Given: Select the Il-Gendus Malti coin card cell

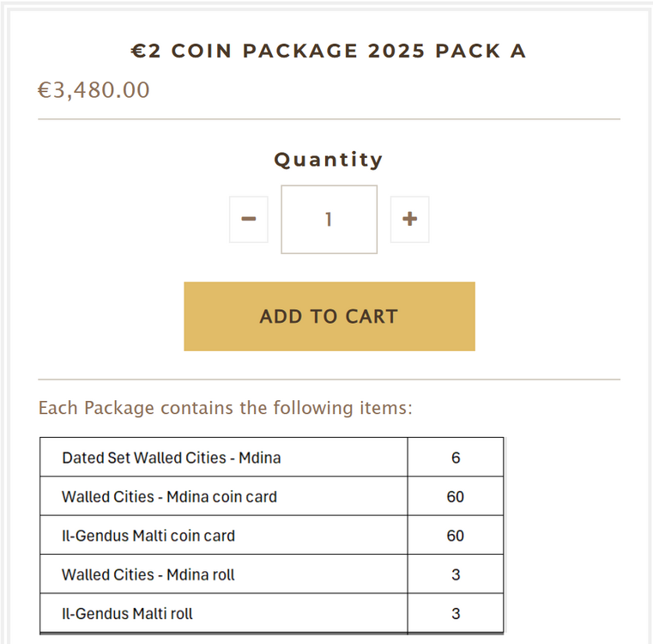Looking at the screenshot, I should point(148,536).
